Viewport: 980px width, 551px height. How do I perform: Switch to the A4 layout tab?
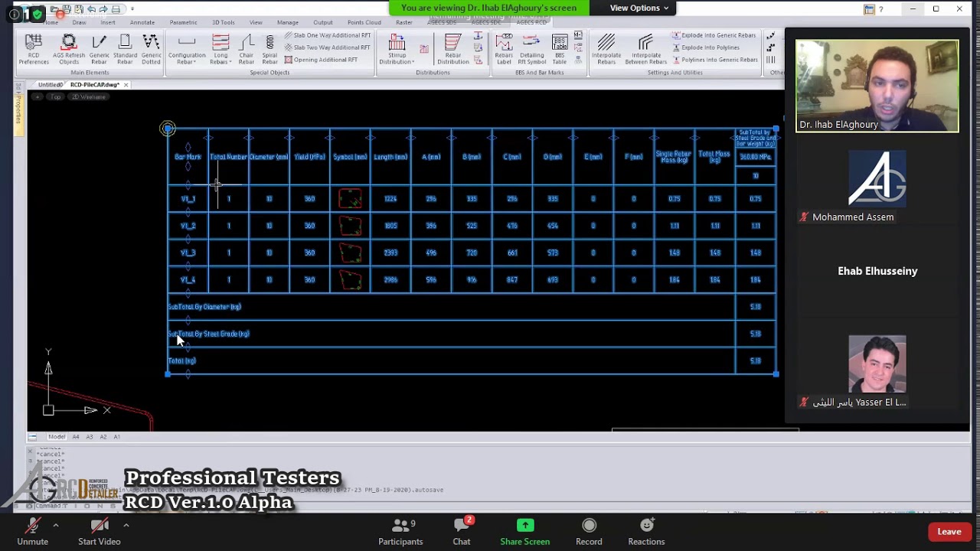tap(76, 437)
